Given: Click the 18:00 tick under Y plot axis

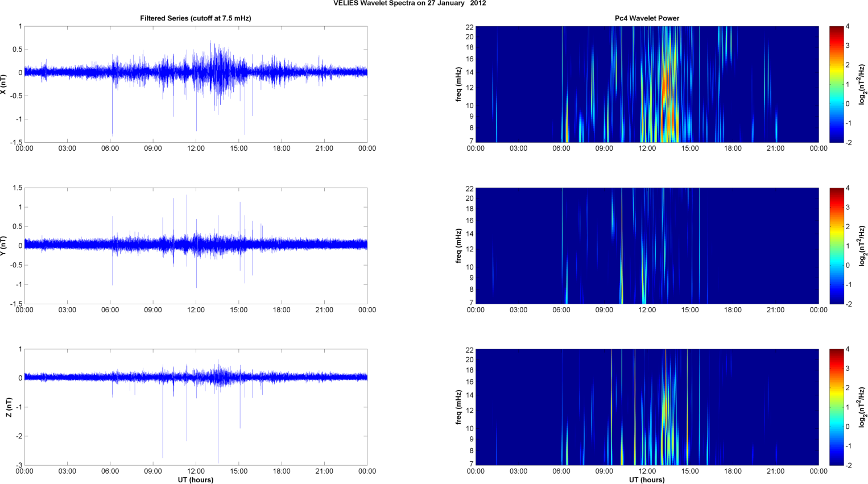Looking at the screenshot, I should 282,310.
